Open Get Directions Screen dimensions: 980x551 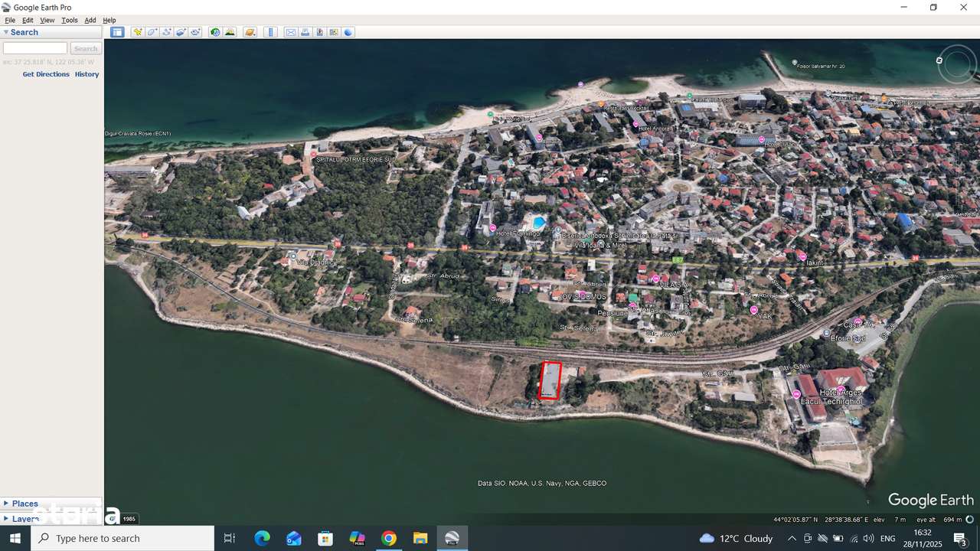(46, 73)
